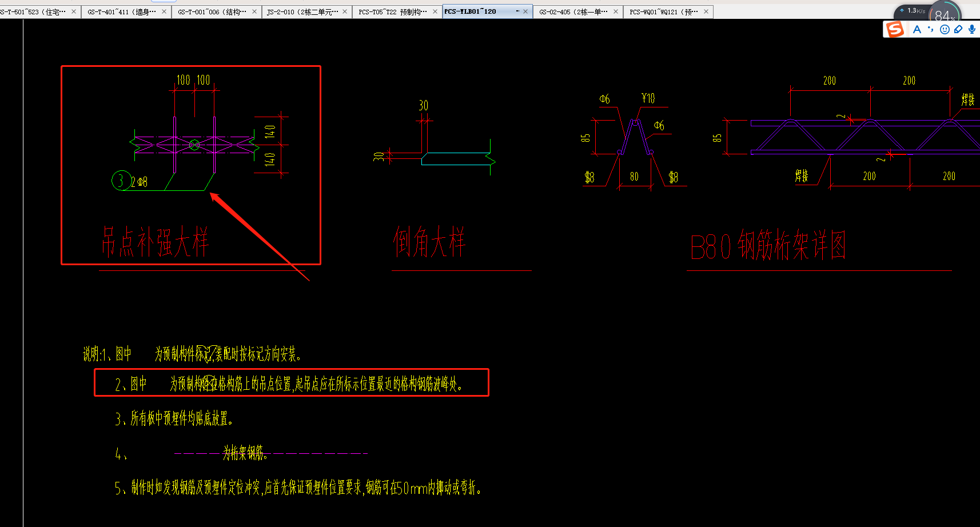Select note 2 about 吊点位置 text
Screen dimensions: 980x527
289,384
